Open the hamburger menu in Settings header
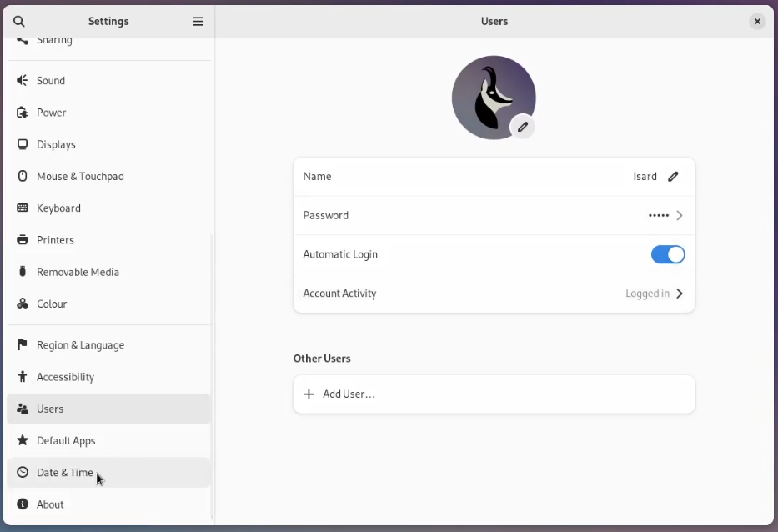 (x=198, y=22)
